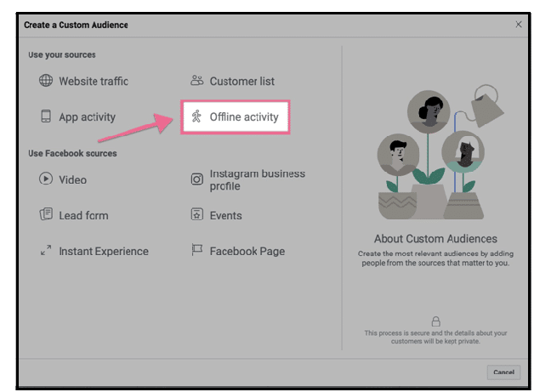Click the people icon beside Customer list

click(196, 81)
